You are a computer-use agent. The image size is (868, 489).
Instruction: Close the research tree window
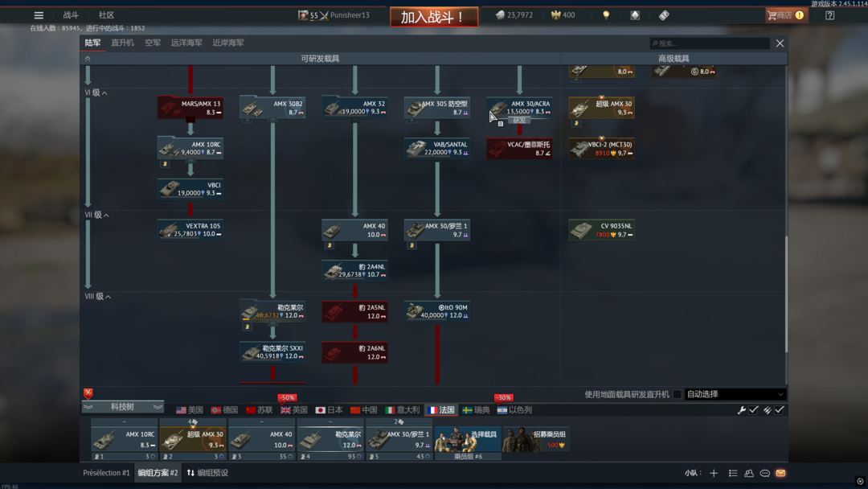coord(780,43)
